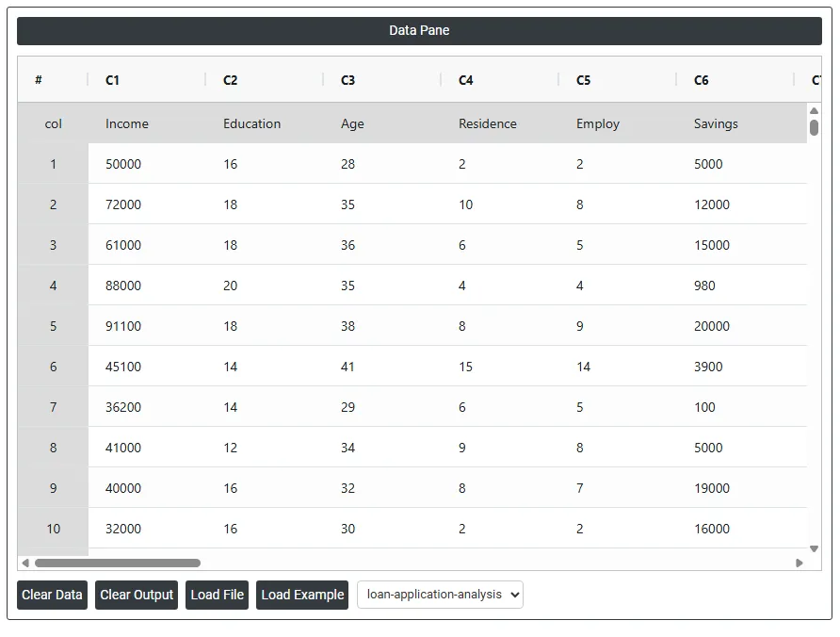Select the C5 column header
The image size is (840, 637).
pyautogui.click(x=618, y=80)
